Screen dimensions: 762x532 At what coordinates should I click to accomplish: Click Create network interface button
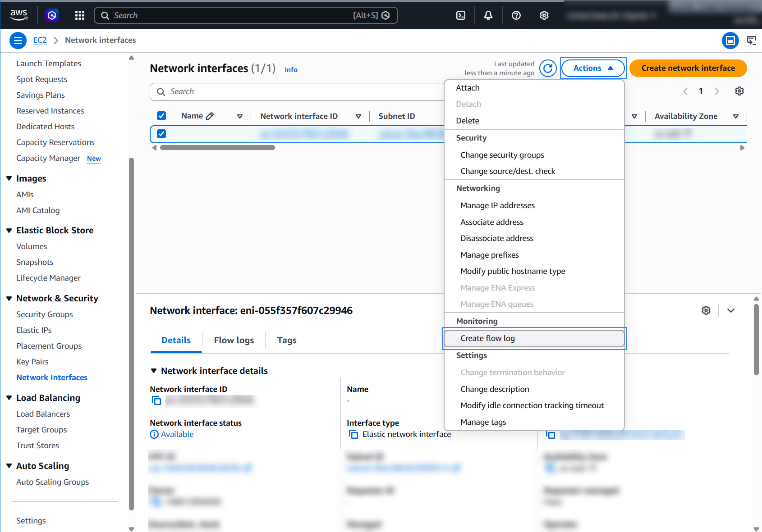[688, 68]
